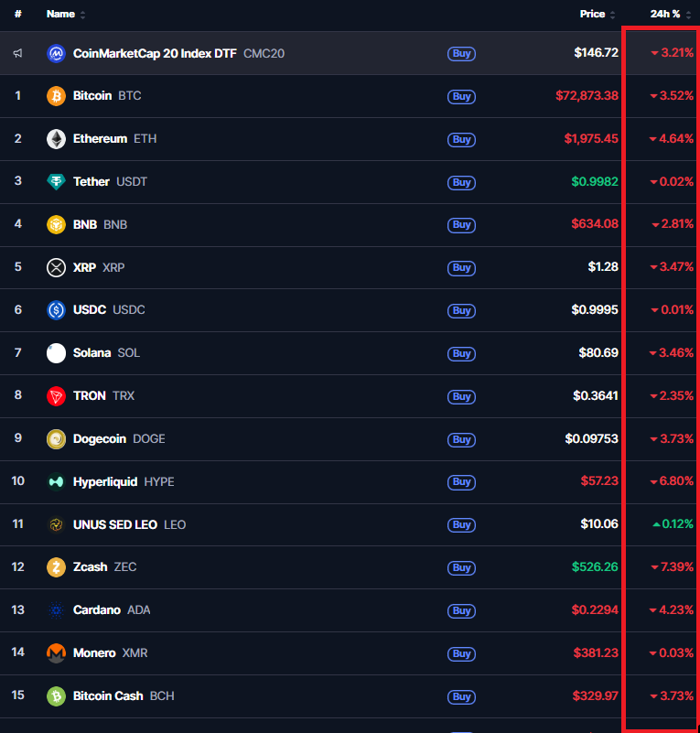This screenshot has width=700, height=733.
Task: Click the USDC coin logo
Action: pyautogui.click(x=56, y=310)
